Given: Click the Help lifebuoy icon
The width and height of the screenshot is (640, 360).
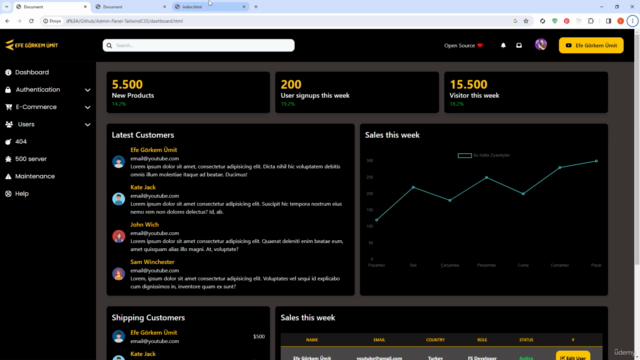Looking at the screenshot, I should click(x=8, y=193).
